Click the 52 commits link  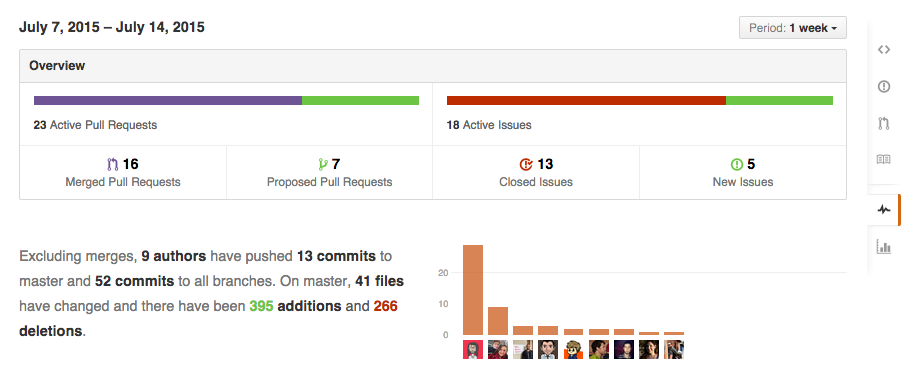[x=134, y=281]
